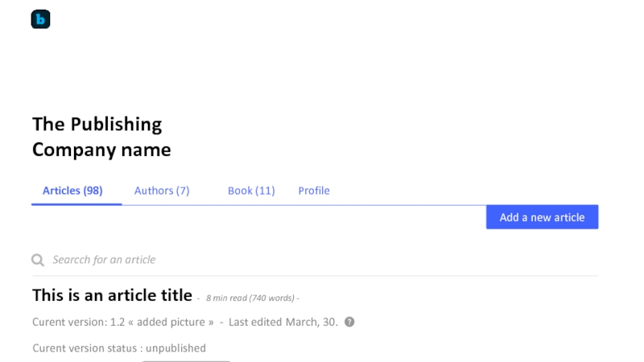
Task: Click the unpublished status value
Action: click(175, 348)
